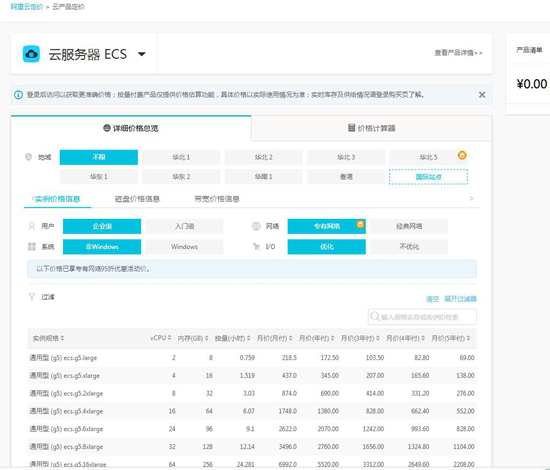Select 华东 1 region
This screenshot has height=470, width=550.
coord(99,177)
